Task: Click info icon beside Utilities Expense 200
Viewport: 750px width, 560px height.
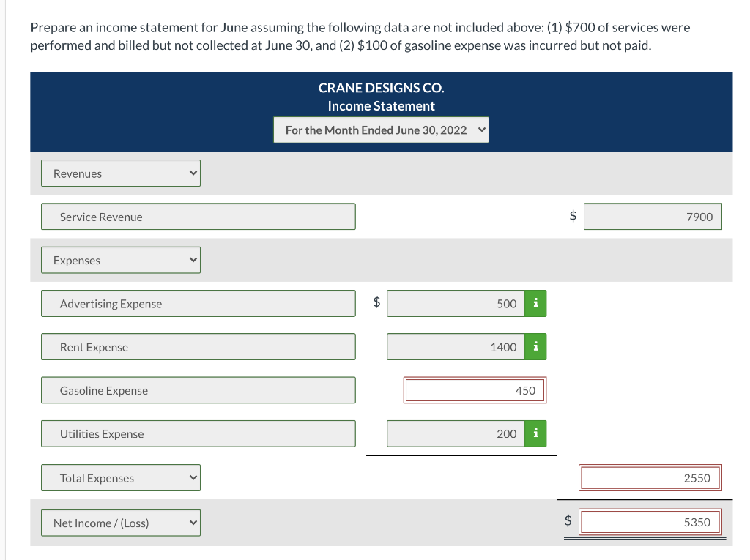Action: [535, 434]
